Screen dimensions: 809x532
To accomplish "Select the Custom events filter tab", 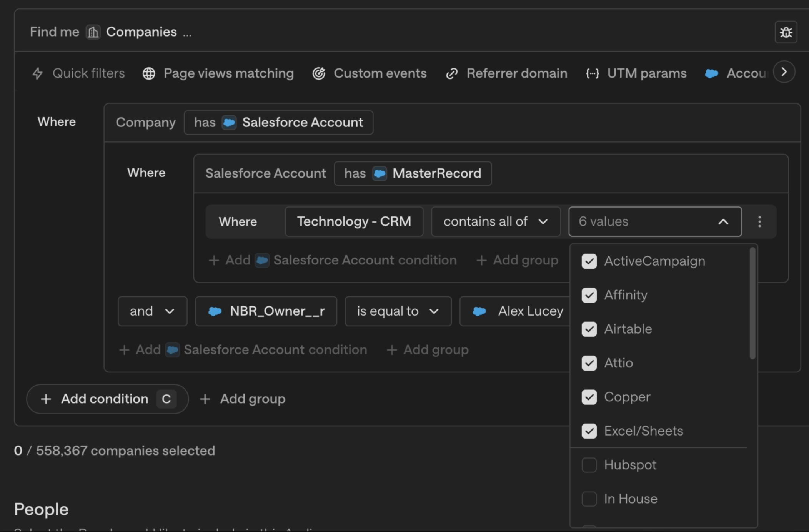I will pyautogui.click(x=369, y=73).
